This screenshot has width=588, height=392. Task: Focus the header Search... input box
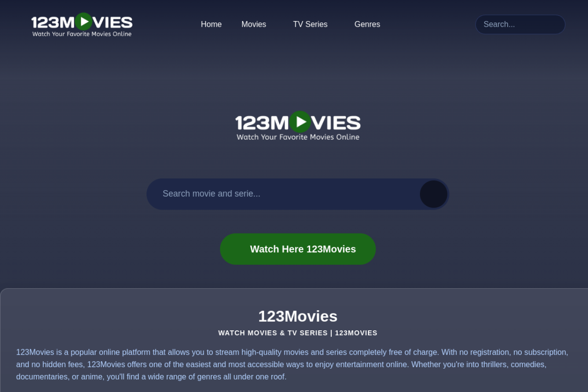point(520,24)
